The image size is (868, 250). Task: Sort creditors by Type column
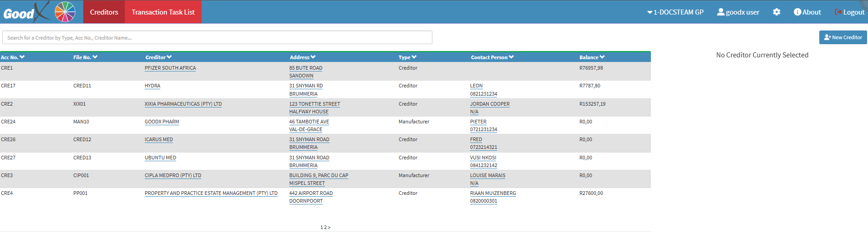[407, 57]
